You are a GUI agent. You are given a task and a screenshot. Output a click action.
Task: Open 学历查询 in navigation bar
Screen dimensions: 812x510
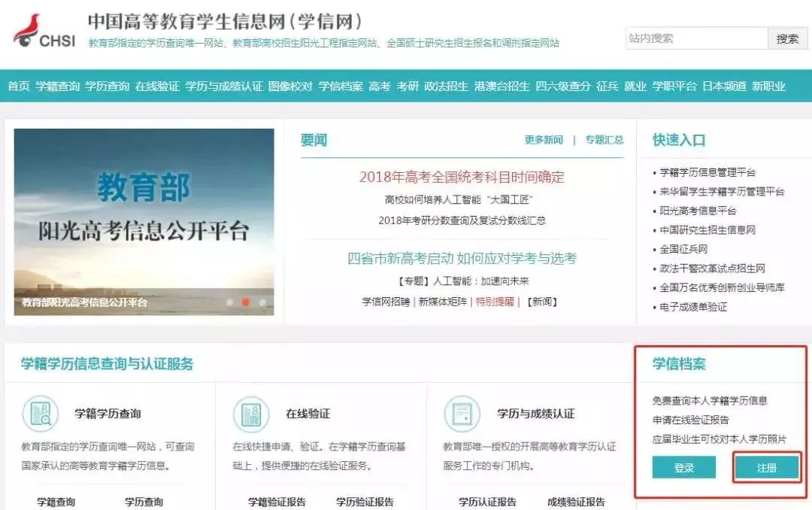[x=108, y=86]
